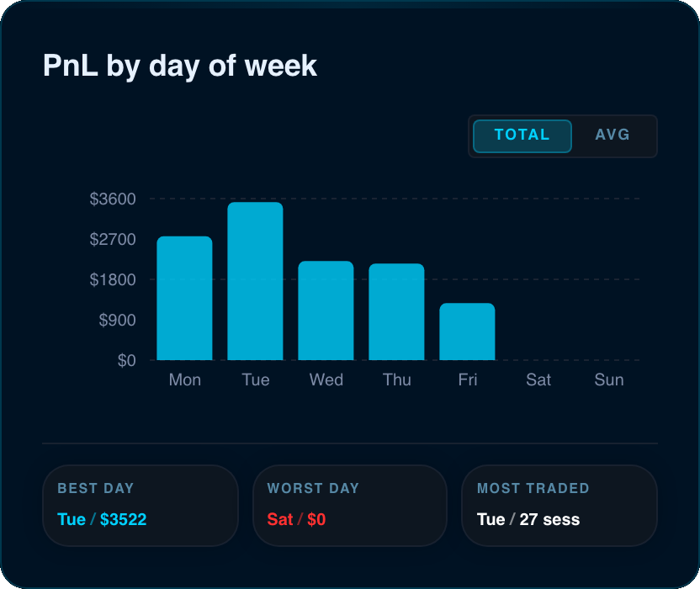Click the Mon axis label
Screen dimensions: 700x589
click(185, 380)
